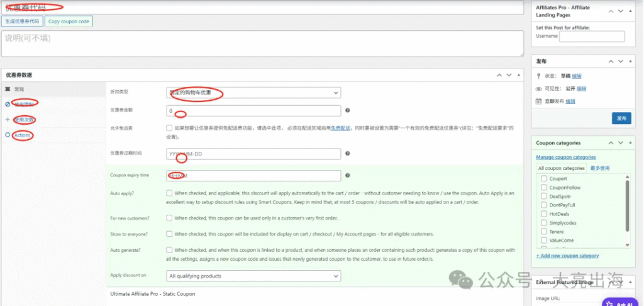Click help icon beside coupon amount field
Screen dimensions: 644x306
348,111
